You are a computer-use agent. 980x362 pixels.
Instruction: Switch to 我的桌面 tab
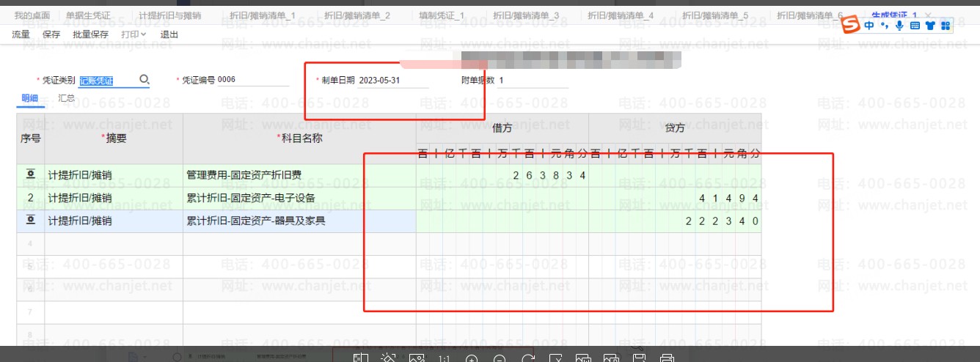tap(32, 15)
